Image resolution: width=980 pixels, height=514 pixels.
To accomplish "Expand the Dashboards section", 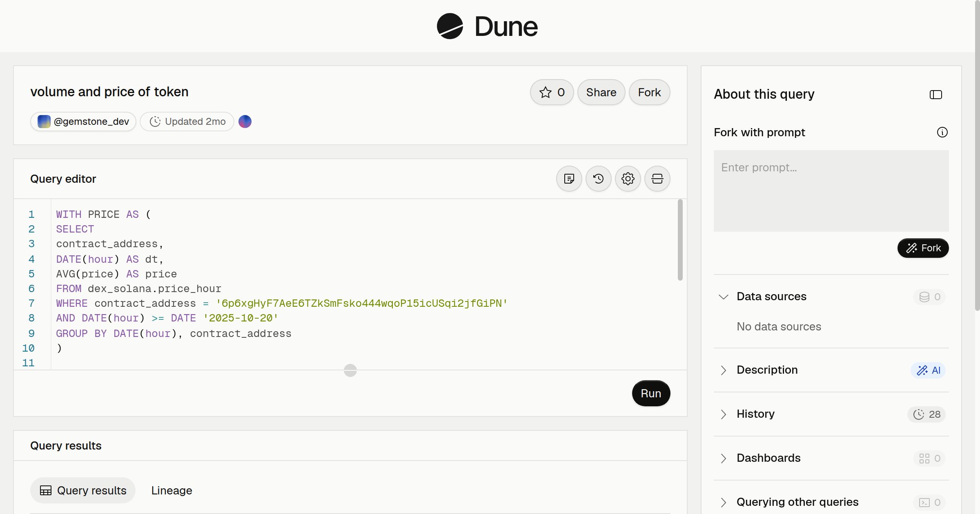I will pos(724,458).
